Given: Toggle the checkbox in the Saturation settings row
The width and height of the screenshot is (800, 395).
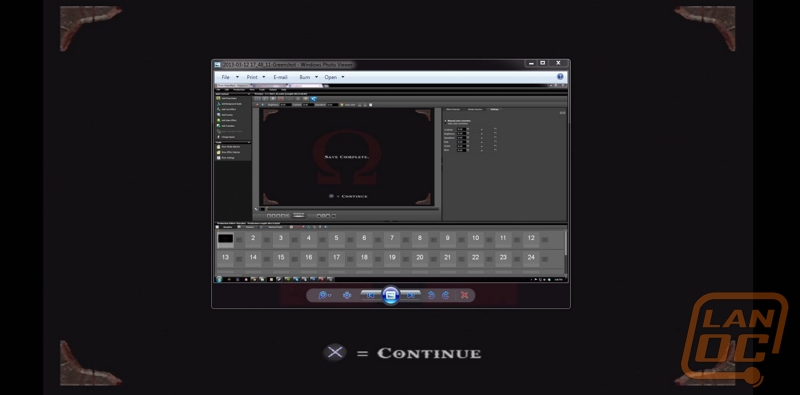Looking at the screenshot, I should point(495,137).
